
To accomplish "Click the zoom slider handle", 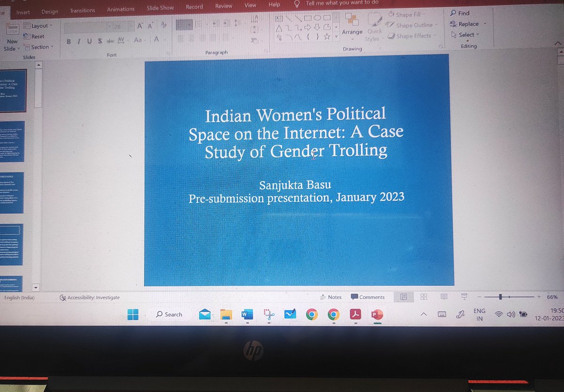I will click(x=501, y=297).
